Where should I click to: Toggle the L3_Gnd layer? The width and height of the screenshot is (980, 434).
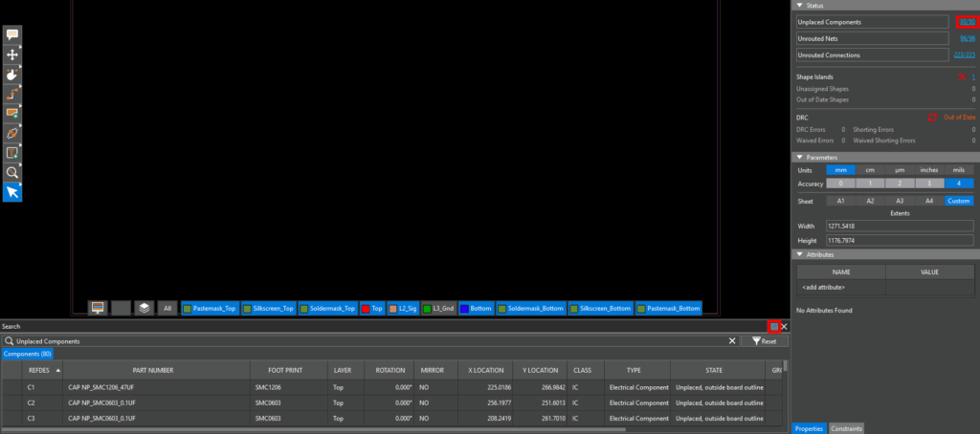coord(438,309)
